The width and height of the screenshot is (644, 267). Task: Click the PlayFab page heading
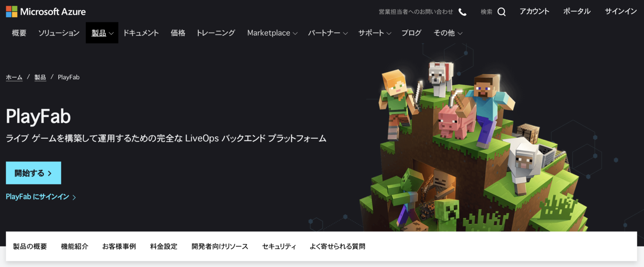click(38, 116)
